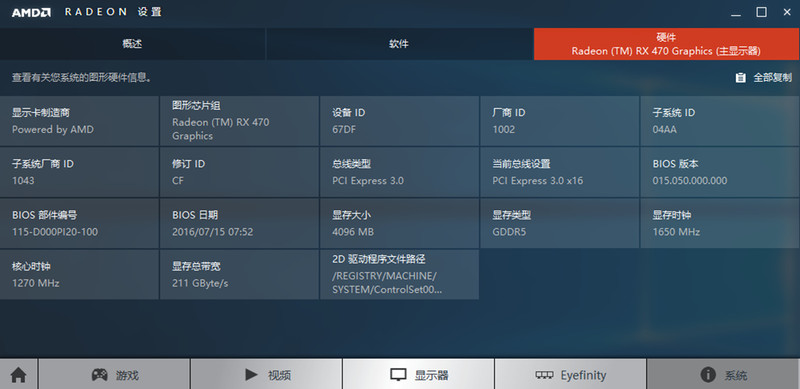Close the Radeon settings window

point(787,12)
